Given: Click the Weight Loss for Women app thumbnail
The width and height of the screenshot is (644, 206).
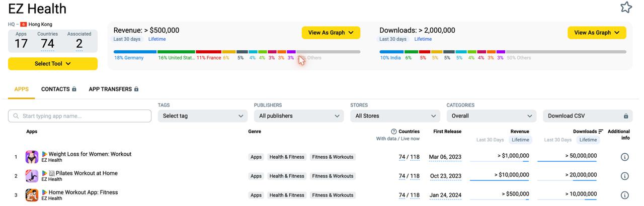Looking at the screenshot, I should [x=32, y=157].
